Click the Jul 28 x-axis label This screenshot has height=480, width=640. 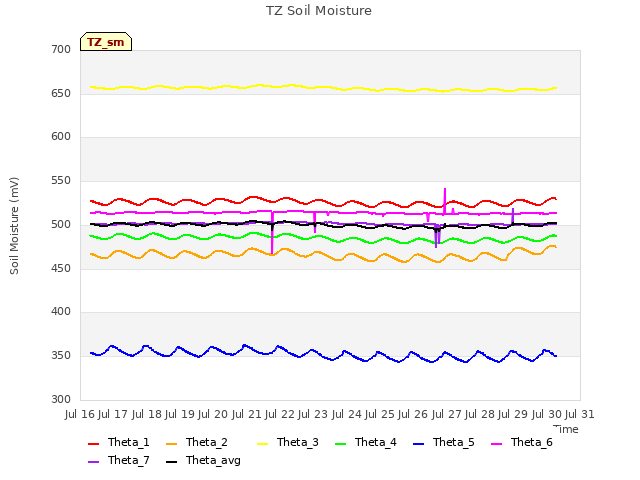[x=480, y=414]
